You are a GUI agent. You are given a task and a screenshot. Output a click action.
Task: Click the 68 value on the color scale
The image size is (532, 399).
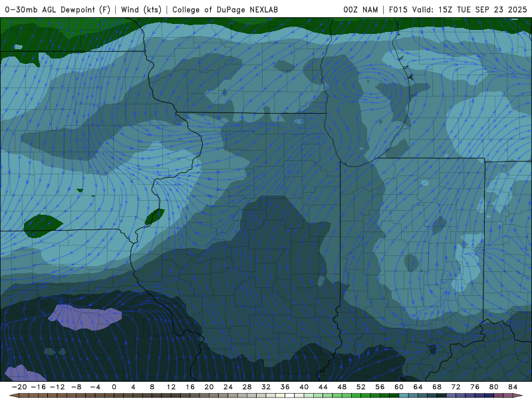437,387
